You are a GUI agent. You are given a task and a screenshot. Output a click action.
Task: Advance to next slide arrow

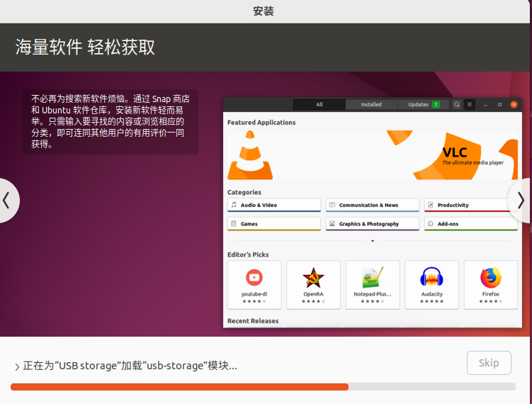[x=520, y=201]
